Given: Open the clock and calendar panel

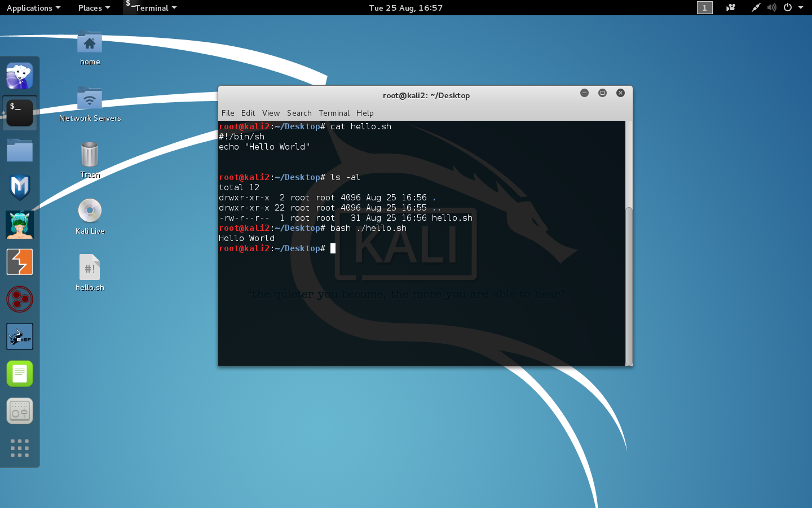Looking at the screenshot, I should point(406,8).
